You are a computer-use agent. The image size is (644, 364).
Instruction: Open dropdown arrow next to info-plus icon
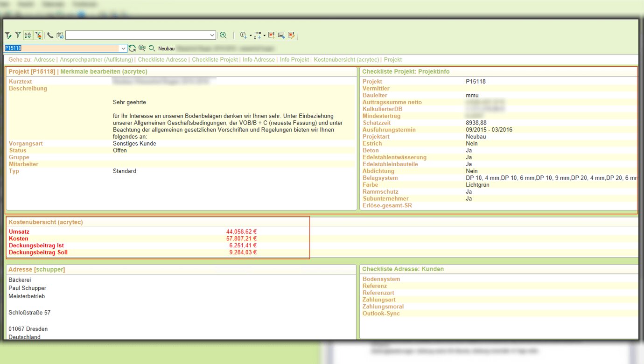point(251,35)
